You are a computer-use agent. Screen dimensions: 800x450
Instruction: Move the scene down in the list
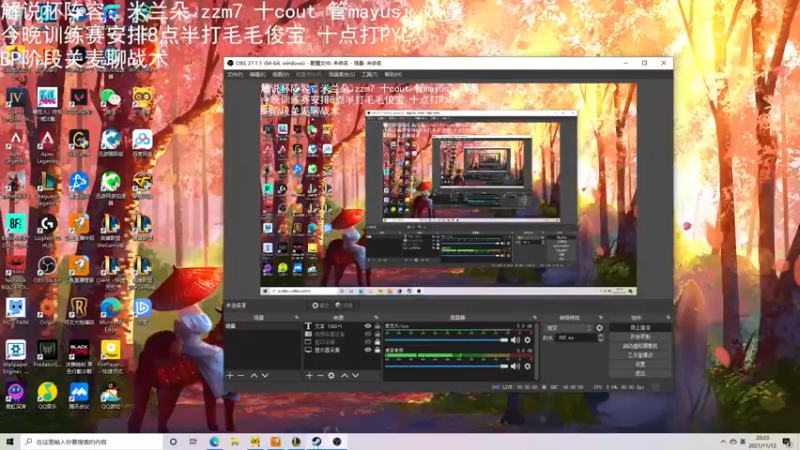(x=265, y=376)
